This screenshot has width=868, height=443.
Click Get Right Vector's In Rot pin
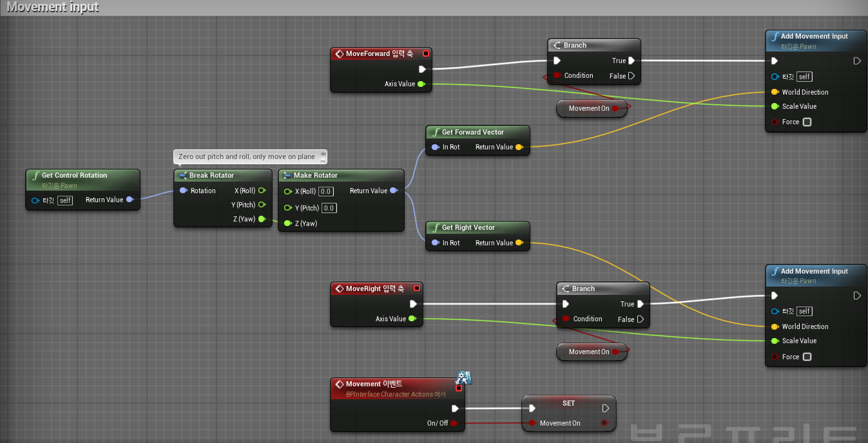435,243
